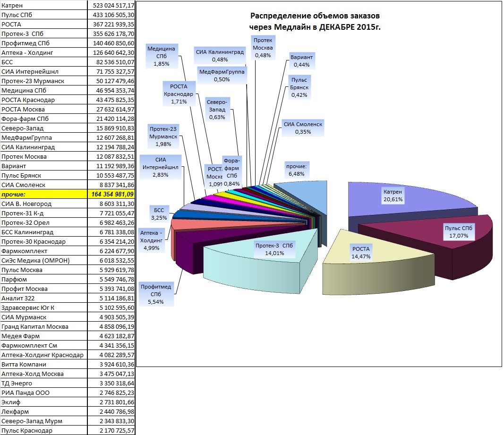This screenshot has height=435, width=504.
Task: Select the Протек-23 Мурманск 1,98% label
Action: 163,136
